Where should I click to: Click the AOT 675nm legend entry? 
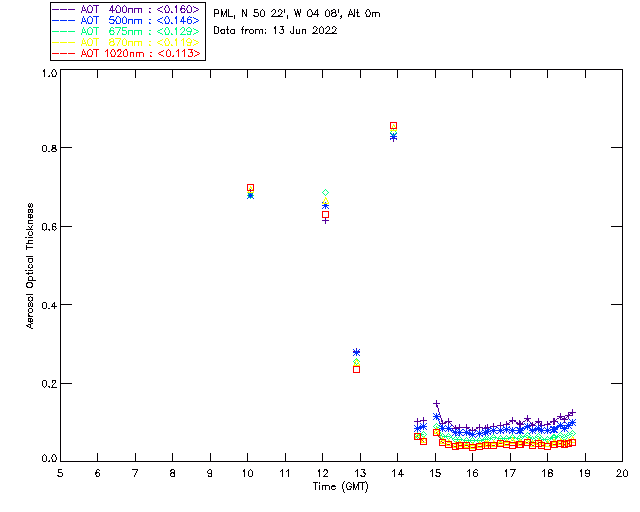click(126, 31)
